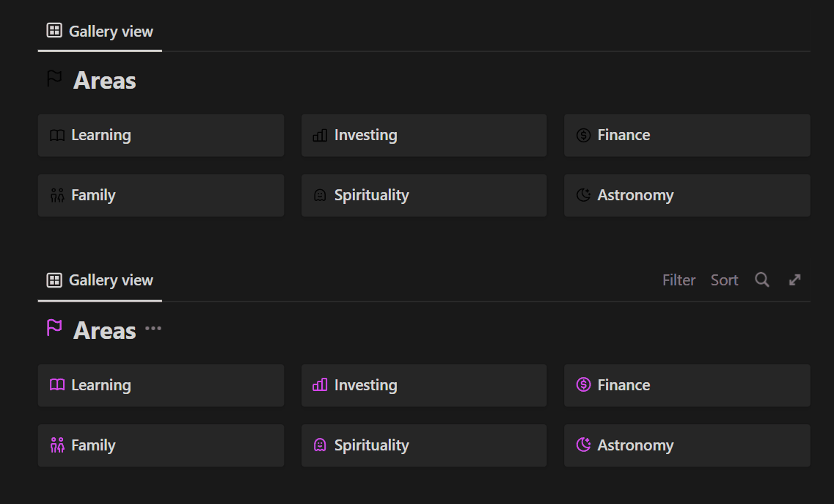Viewport: 834px width, 504px height.
Task: Click the purple dollar icon on Finance
Action: (583, 385)
